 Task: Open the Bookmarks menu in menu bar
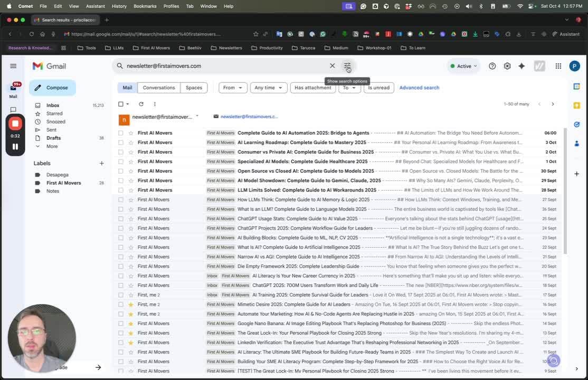point(145,6)
